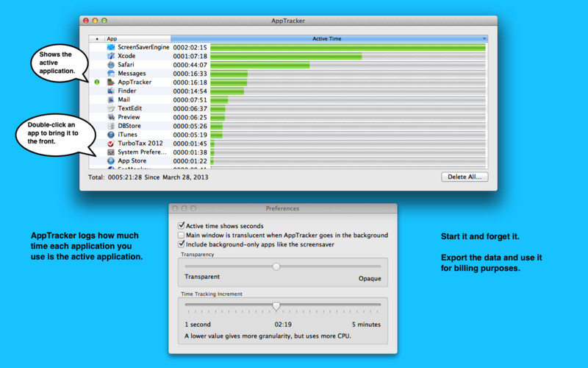
Task: Click the 02:19 increment value label
Action: [x=283, y=325]
